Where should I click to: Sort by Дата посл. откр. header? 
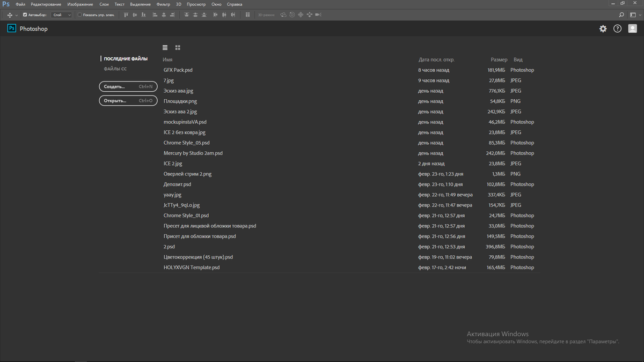coord(436,60)
